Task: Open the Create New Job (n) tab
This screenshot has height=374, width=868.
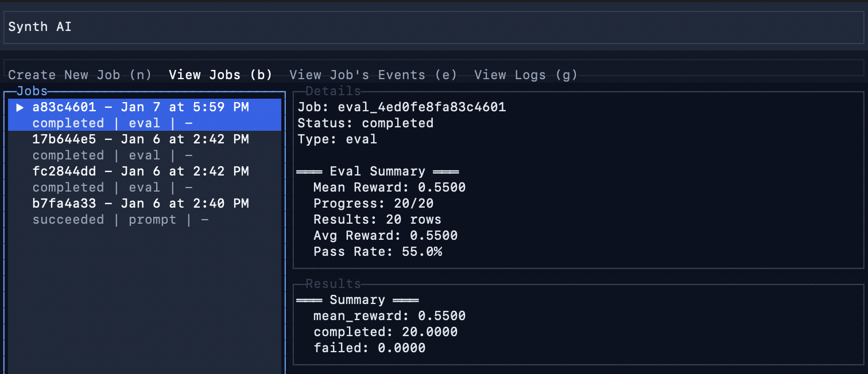Action: 80,75
